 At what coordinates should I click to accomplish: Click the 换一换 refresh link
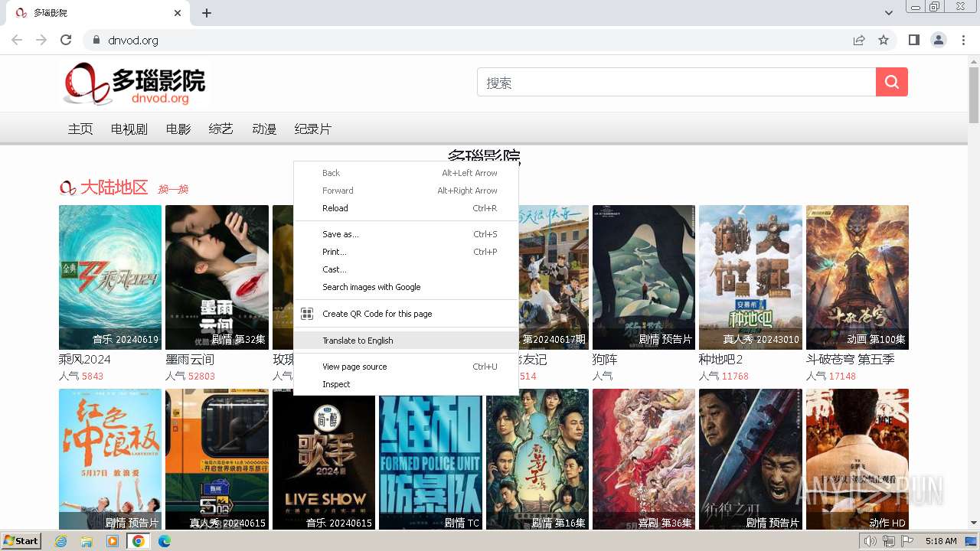point(173,189)
